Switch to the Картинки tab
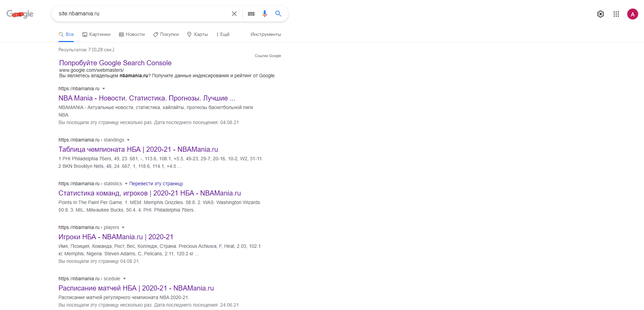 (96, 35)
